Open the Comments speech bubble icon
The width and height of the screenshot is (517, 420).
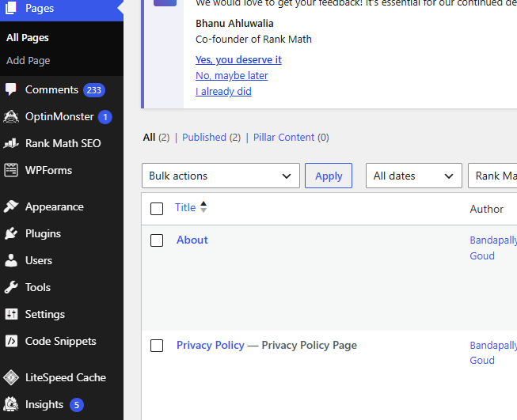coord(11,89)
